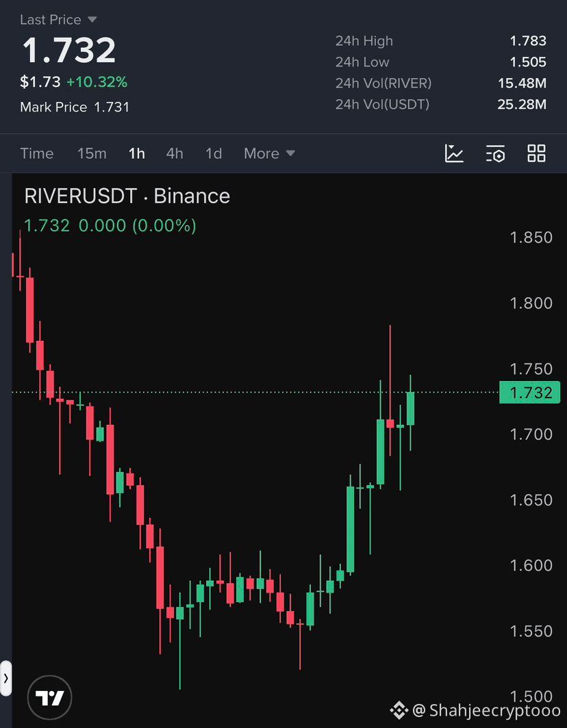Click the 24h Vol(USDT) value 25.28M
The image size is (567, 728).
pos(522,105)
